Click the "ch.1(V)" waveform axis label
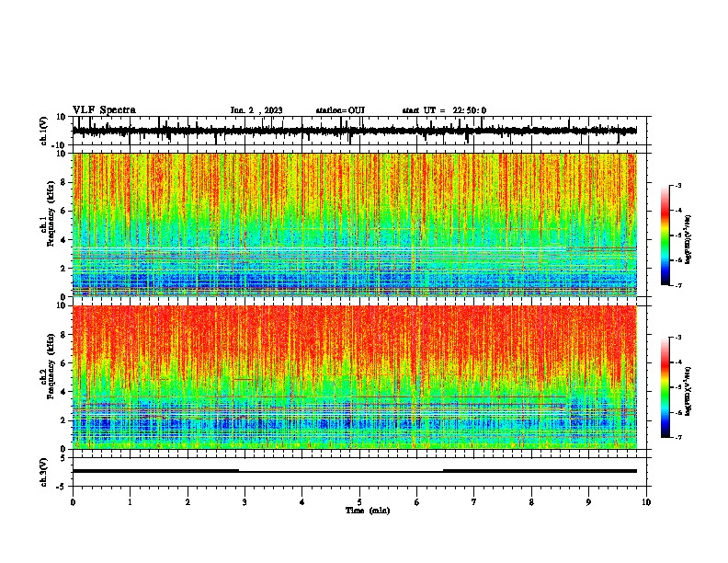 (x=44, y=131)
